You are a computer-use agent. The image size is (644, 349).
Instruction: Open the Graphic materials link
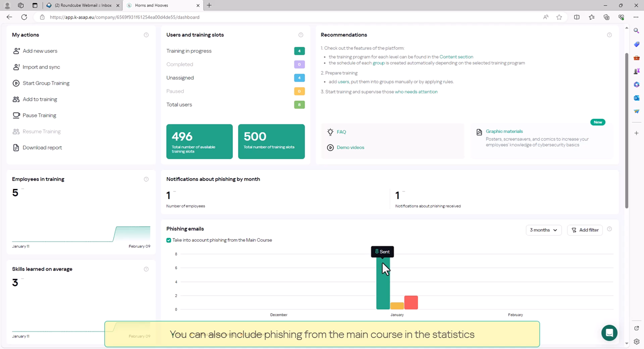click(x=504, y=131)
